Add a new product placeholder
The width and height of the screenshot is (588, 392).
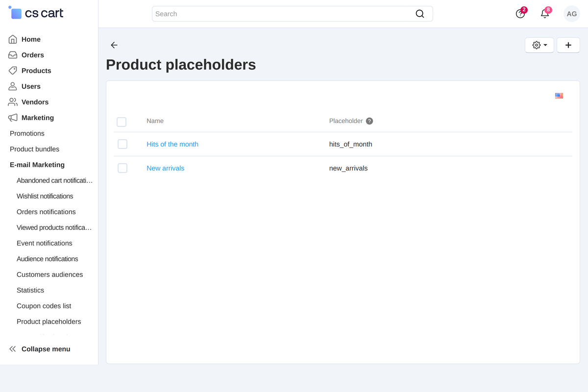568,45
